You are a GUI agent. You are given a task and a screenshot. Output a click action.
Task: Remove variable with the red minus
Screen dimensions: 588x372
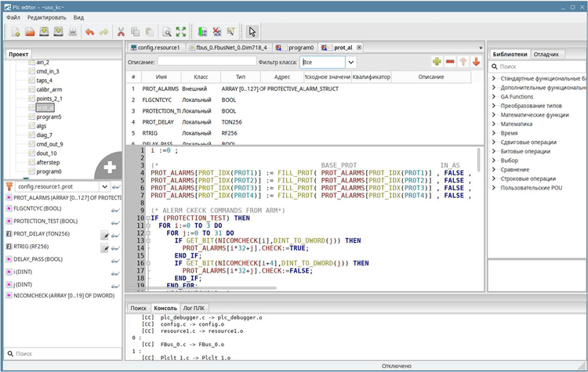coord(450,62)
